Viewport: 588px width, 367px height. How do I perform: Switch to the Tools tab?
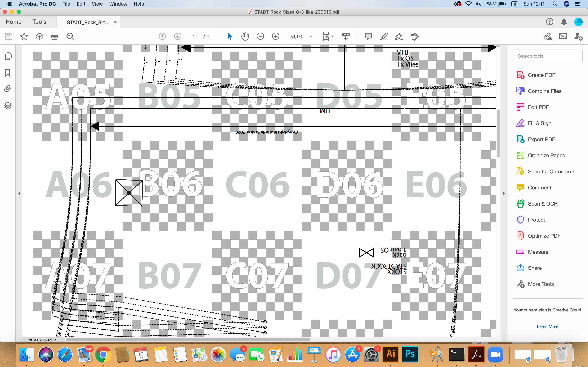pos(39,22)
